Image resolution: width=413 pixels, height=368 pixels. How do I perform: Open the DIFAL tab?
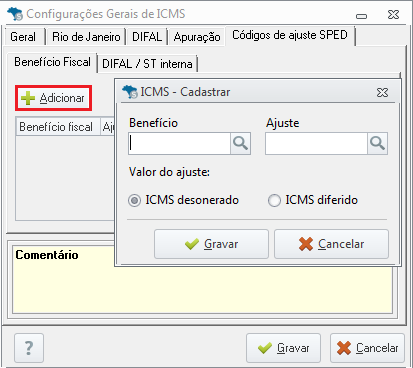[147, 37]
